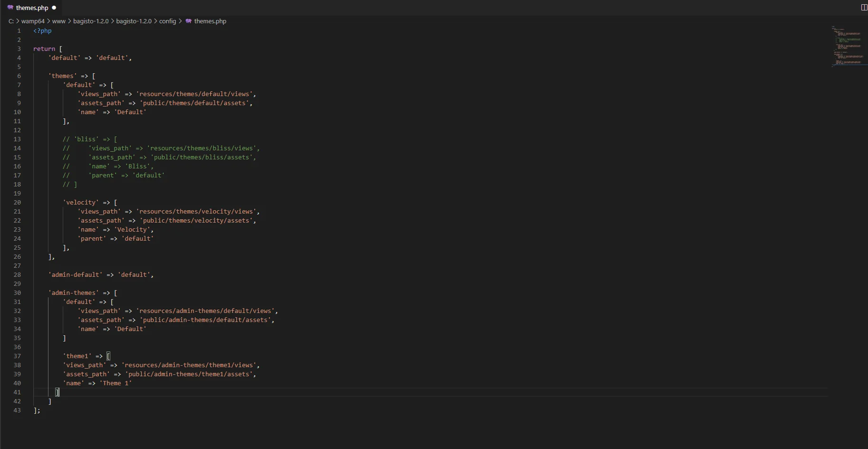
Task: Select the themes.php editor tab
Action: tap(31, 8)
